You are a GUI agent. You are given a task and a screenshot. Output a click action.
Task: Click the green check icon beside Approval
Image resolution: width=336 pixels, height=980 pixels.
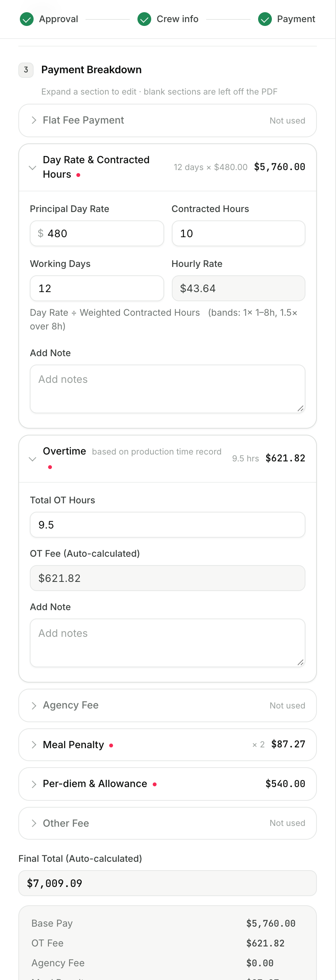click(27, 19)
